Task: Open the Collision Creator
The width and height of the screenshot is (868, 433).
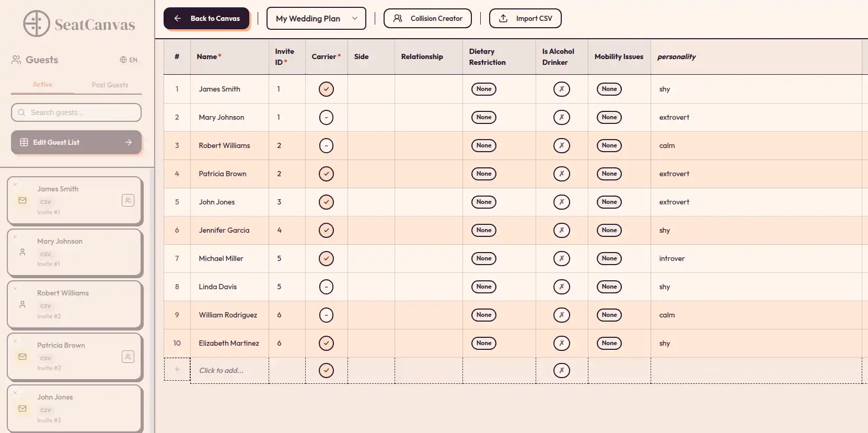Action: (x=427, y=18)
